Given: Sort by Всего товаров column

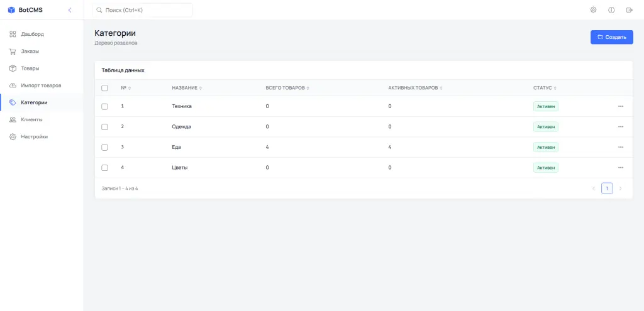Looking at the screenshot, I should coord(287,88).
